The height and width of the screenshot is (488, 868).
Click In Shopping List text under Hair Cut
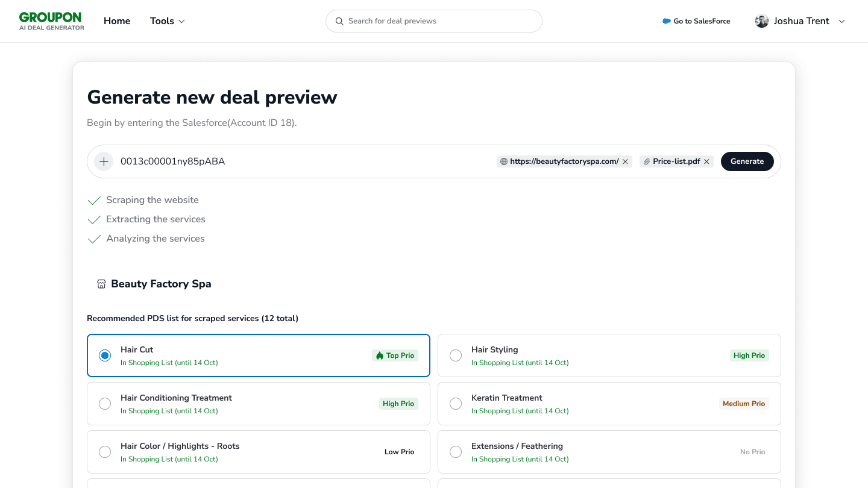click(x=169, y=363)
